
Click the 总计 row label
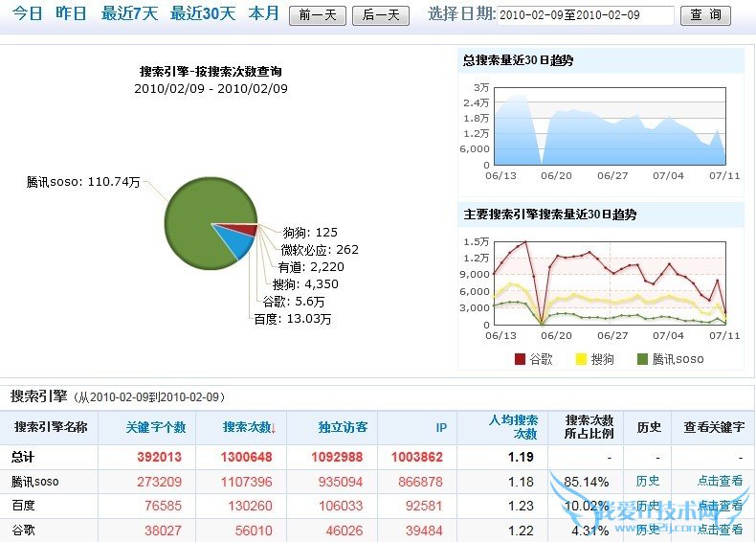tap(23, 457)
